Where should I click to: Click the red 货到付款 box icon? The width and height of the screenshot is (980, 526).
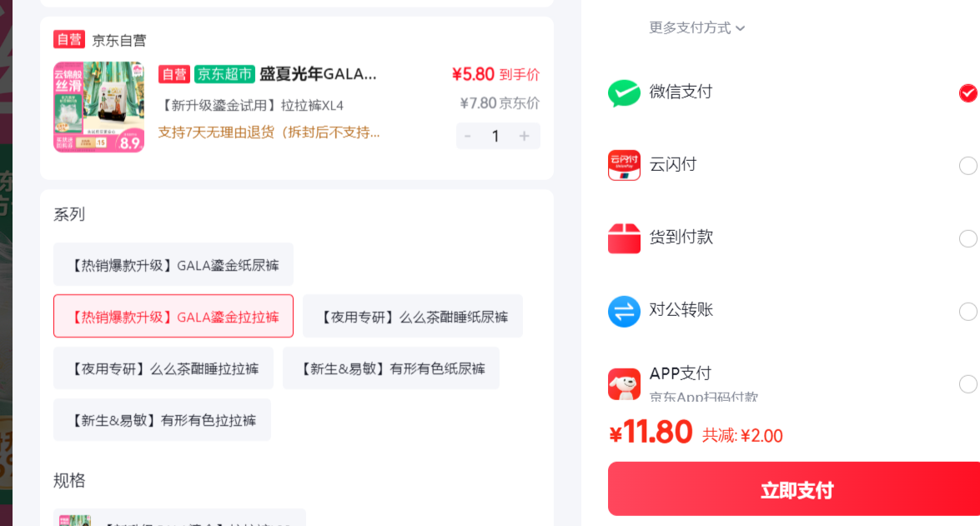tap(624, 238)
